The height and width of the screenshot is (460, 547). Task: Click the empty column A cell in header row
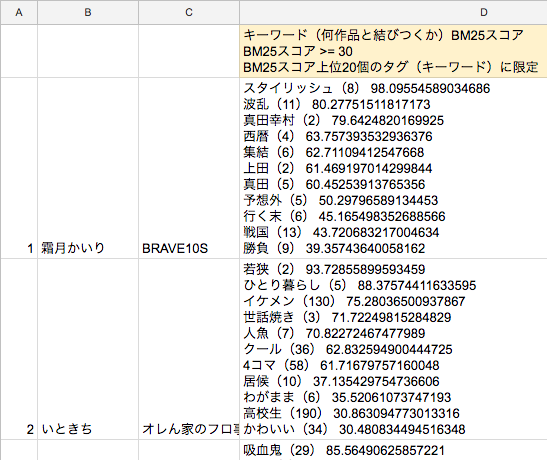[19, 51]
